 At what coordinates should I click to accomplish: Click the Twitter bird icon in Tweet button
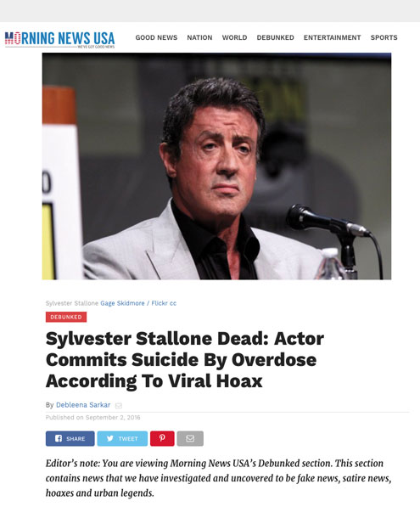(x=110, y=438)
